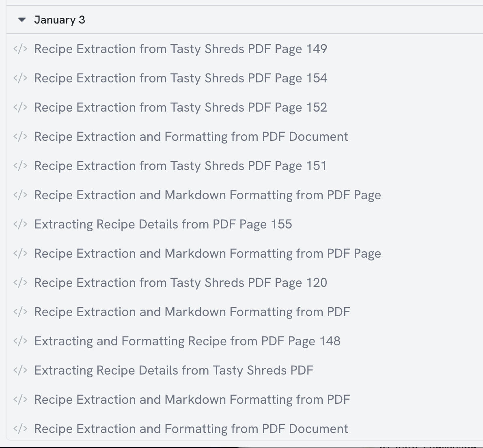Select Recipe Extraction from Tasty Shreds Page 152

point(181,108)
